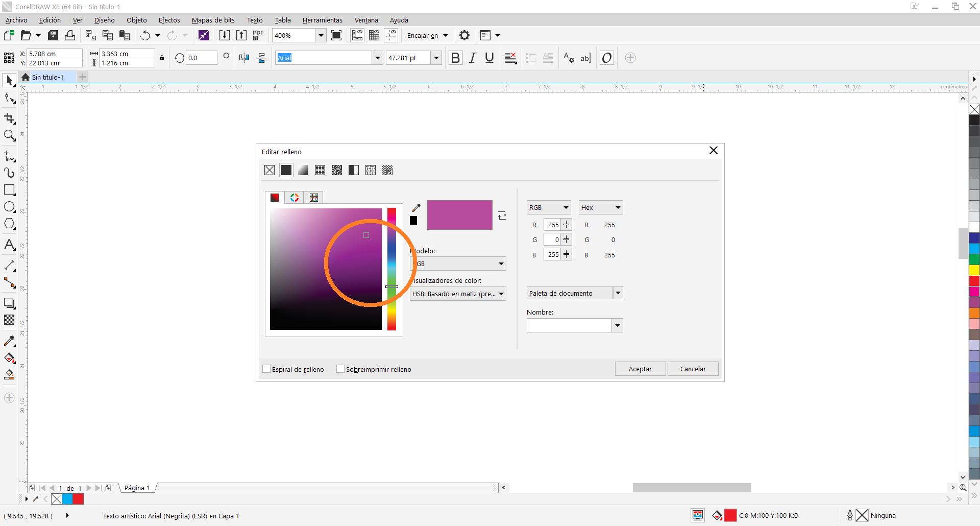The width and height of the screenshot is (980, 526).
Task: Open the zoom level 400% dropdown
Action: (321, 35)
